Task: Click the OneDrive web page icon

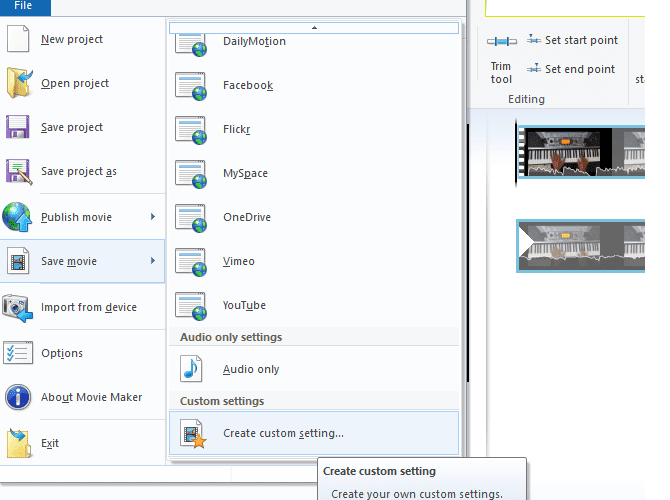Action: [x=191, y=218]
